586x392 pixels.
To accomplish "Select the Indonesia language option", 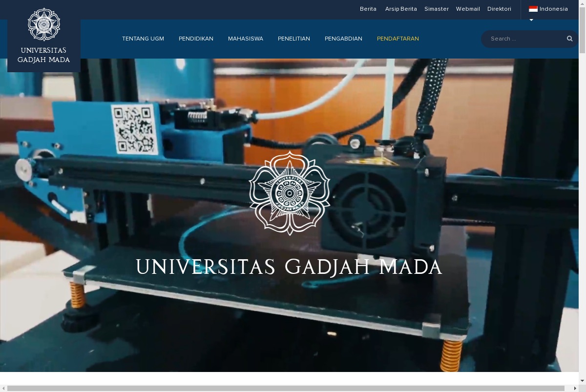I will click(x=548, y=9).
